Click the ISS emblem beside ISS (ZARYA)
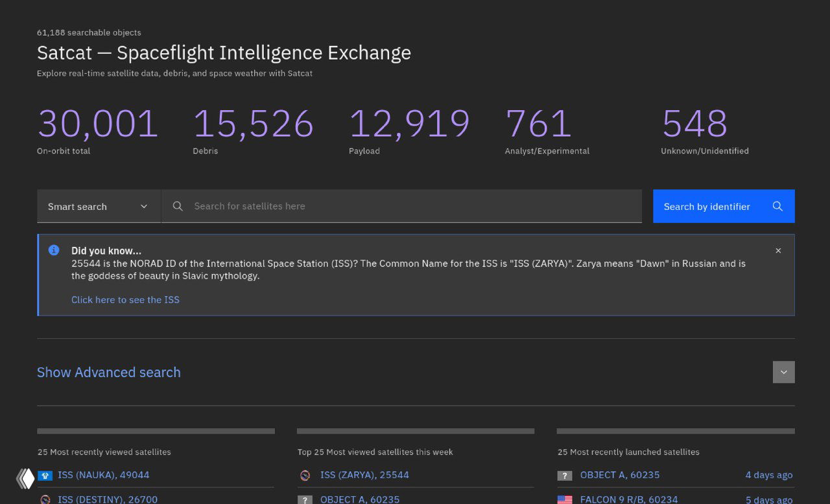Screen dimensions: 830x504 click(305, 475)
